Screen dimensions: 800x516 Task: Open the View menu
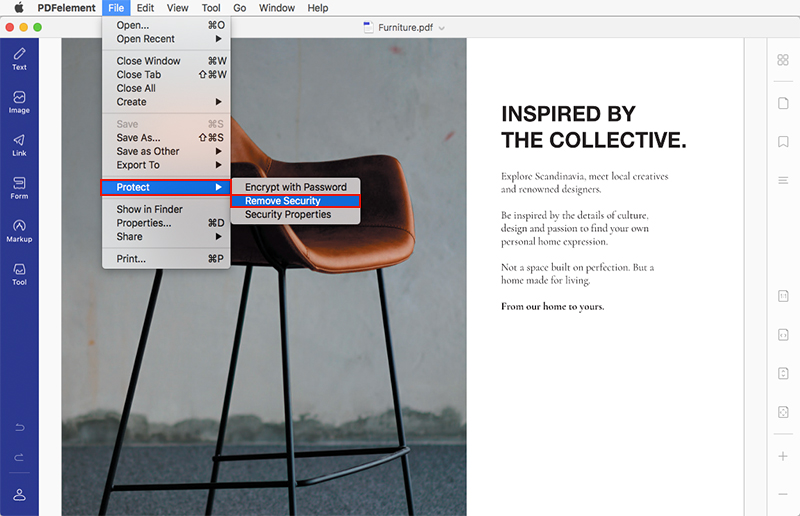pyautogui.click(x=178, y=8)
